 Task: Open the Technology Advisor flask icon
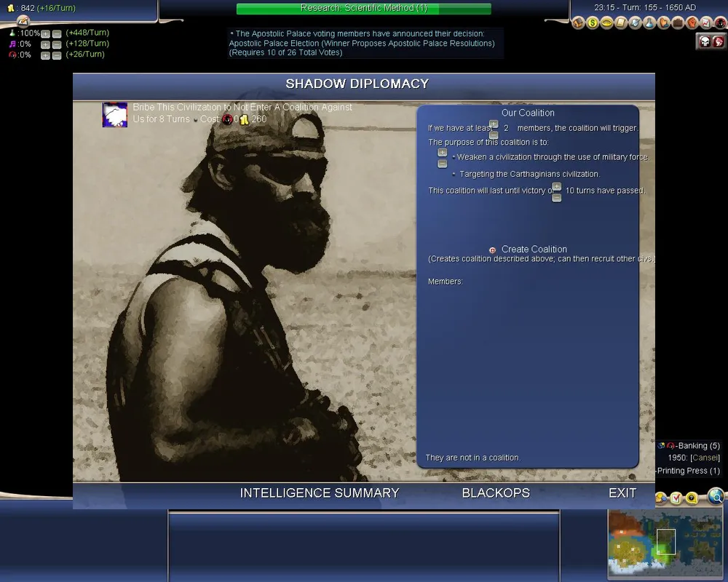point(649,23)
